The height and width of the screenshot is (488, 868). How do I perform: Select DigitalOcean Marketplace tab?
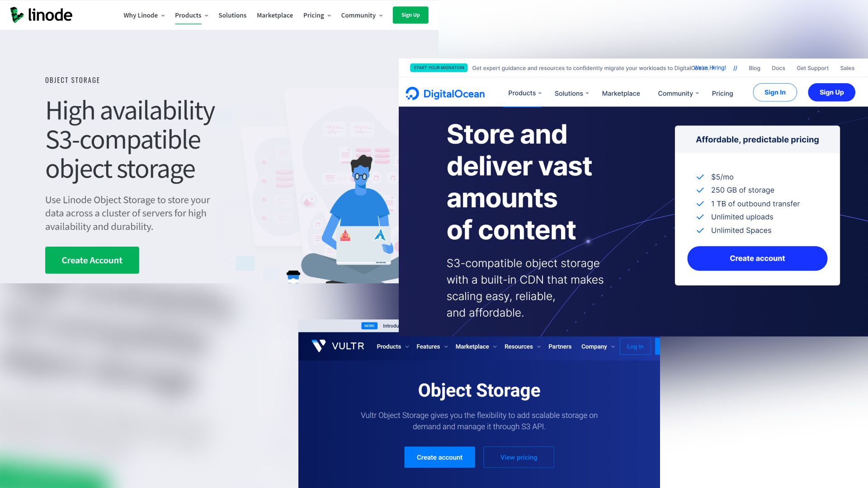621,93
